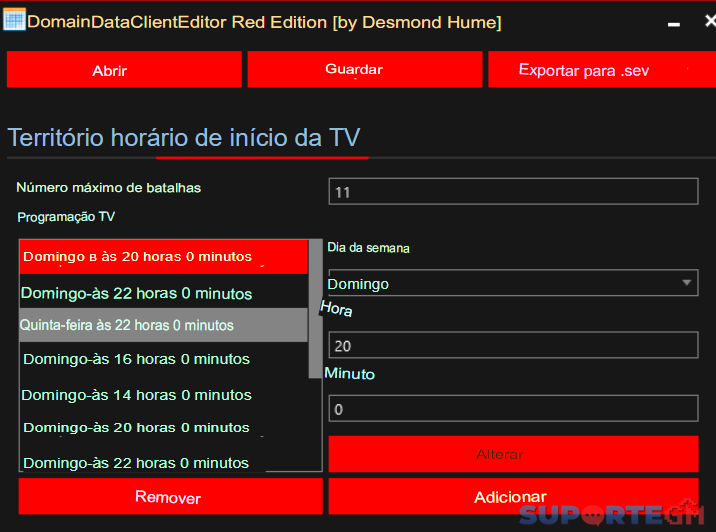Image resolution: width=716 pixels, height=532 pixels.
Task: Click Exportar para .sev button
Action: (602, 69)
